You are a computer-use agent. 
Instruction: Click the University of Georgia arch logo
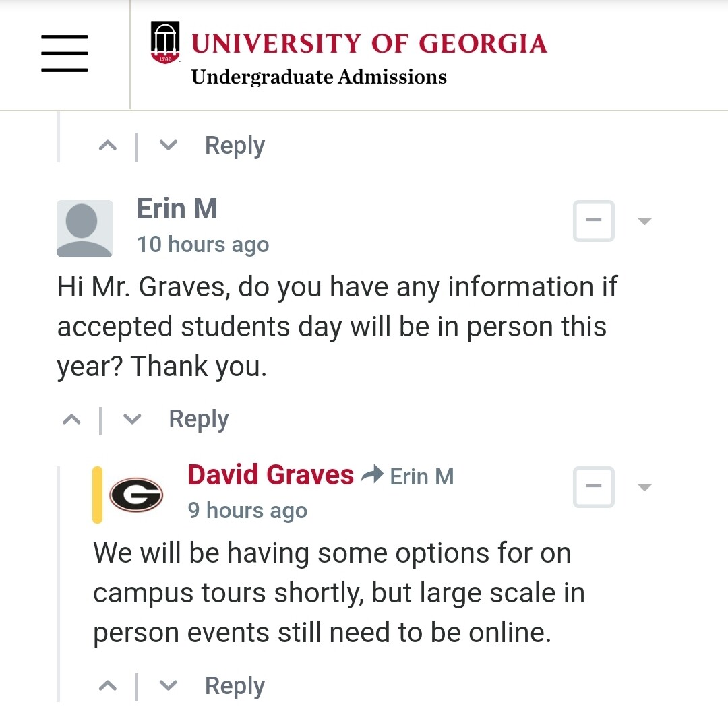(x=165, y=42)
